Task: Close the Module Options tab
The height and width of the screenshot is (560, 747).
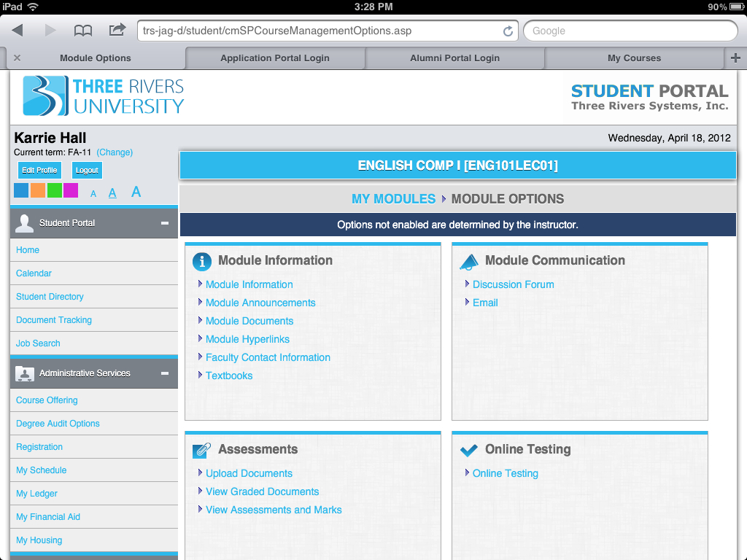Action: pos(18,58)
